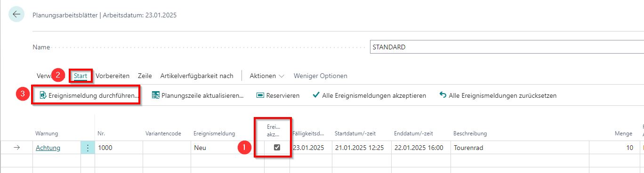644x173 pixels.
Task: Click the Ereignismeldung durchführen document icon
Action: pos(43,95)
